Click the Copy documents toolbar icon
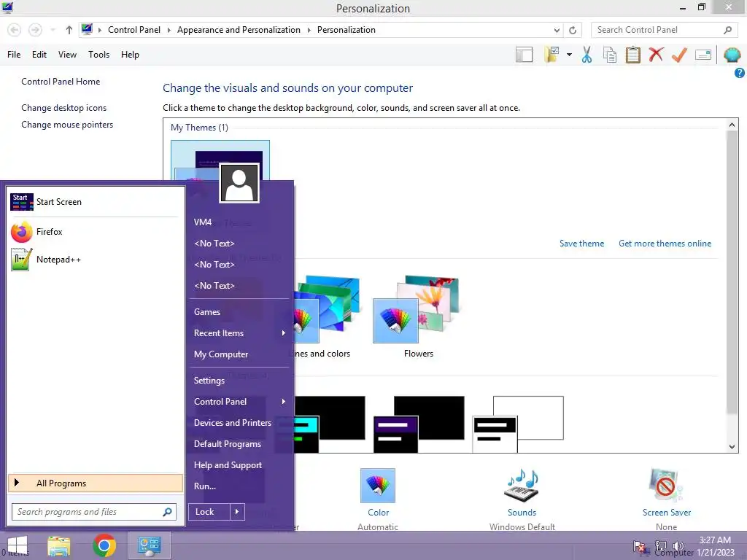 point(610,55)
